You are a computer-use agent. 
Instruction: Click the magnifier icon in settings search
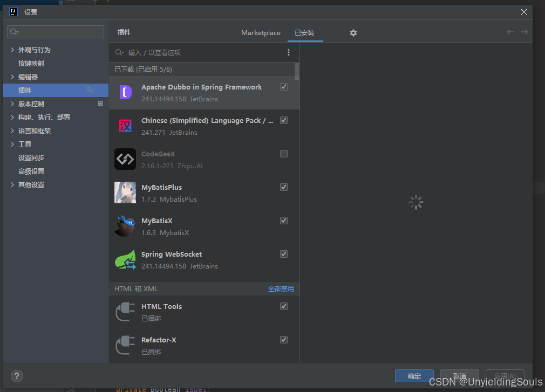point(14,32)
